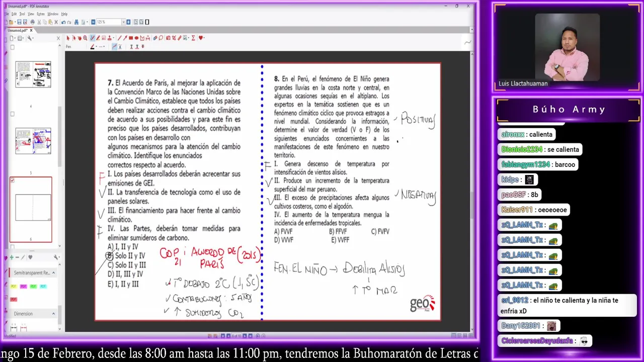Click the Cut scissors icon
Screen dimensions: 644x362
[39, 22]
